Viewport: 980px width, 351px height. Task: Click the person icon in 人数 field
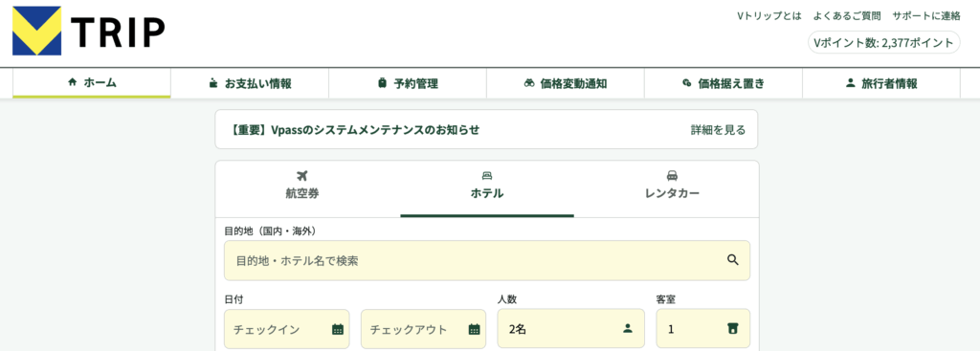point(628,328)
